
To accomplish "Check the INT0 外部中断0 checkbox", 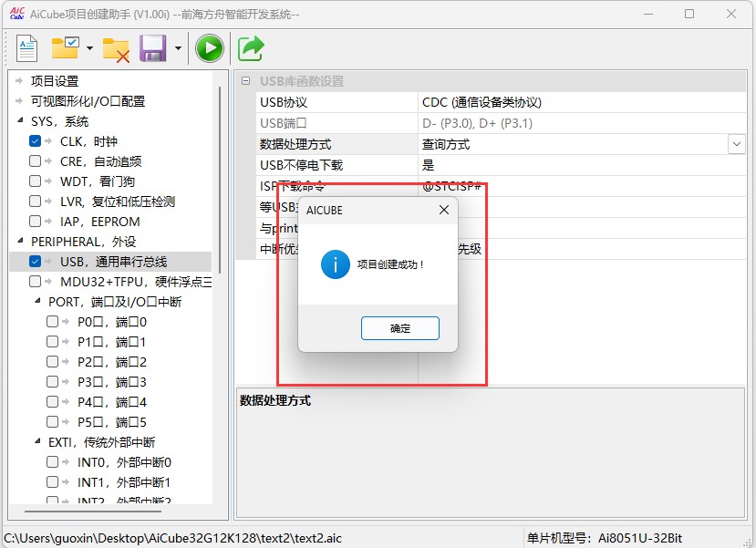I will [53, 462].
